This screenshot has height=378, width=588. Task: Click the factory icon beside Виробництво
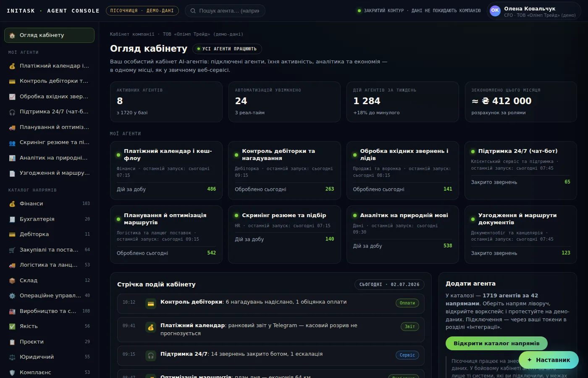click(x=12, y=311)
